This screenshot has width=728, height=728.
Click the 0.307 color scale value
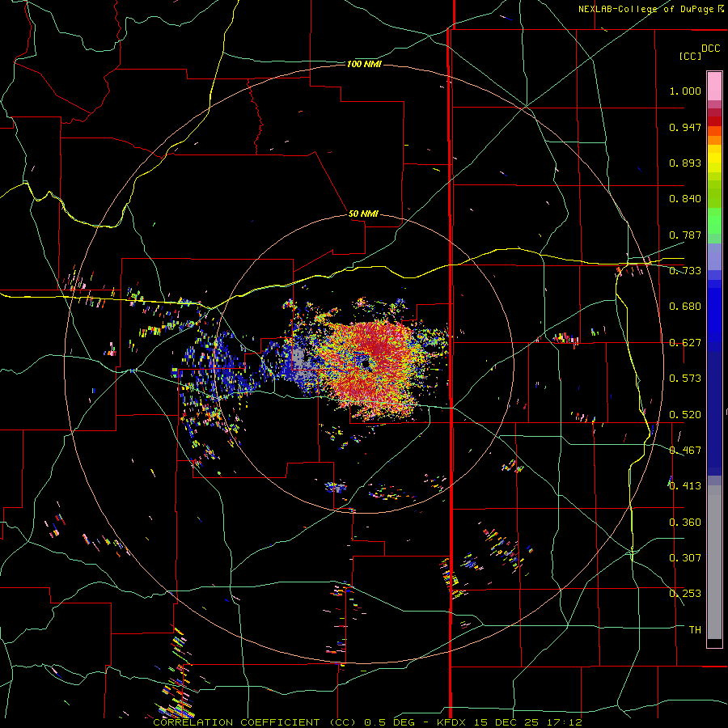(x=685, y=558)
